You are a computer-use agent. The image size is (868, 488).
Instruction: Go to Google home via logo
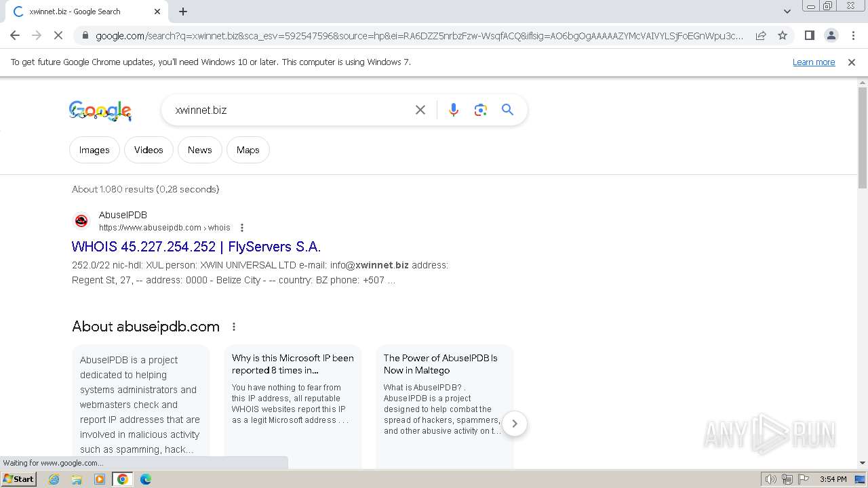100,110
